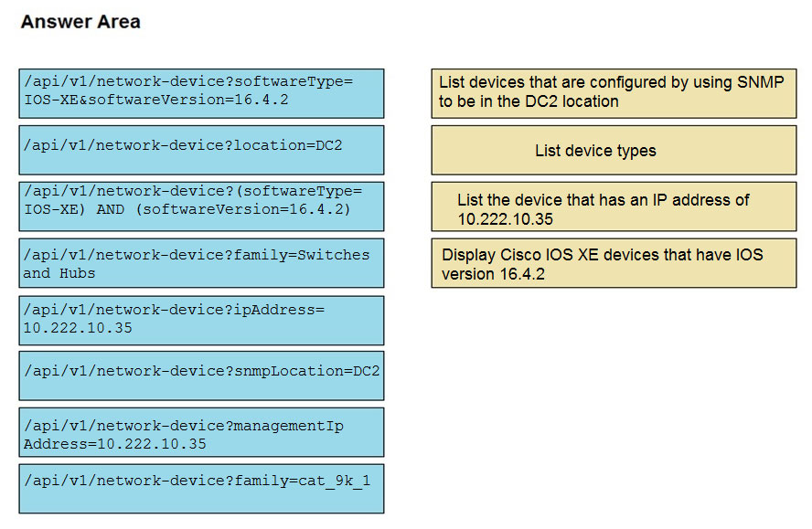Click 'and Hubs' text in the family option

(59, 273)
